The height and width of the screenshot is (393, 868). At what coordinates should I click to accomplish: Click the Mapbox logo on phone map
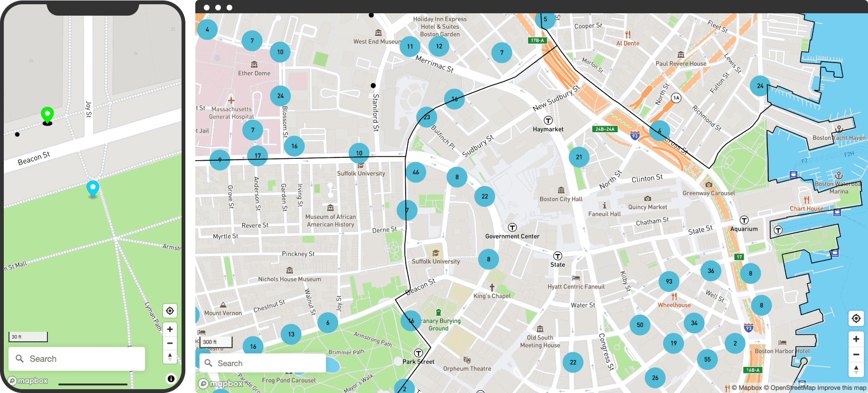click(28, 381)
